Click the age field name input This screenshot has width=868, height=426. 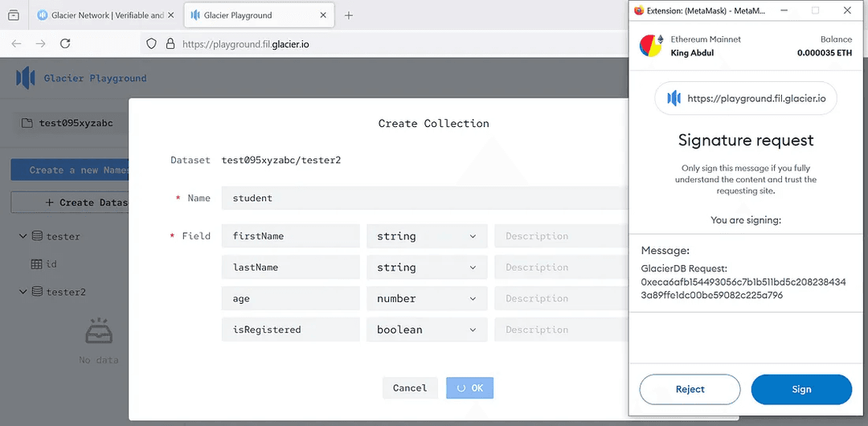[291, 298]
